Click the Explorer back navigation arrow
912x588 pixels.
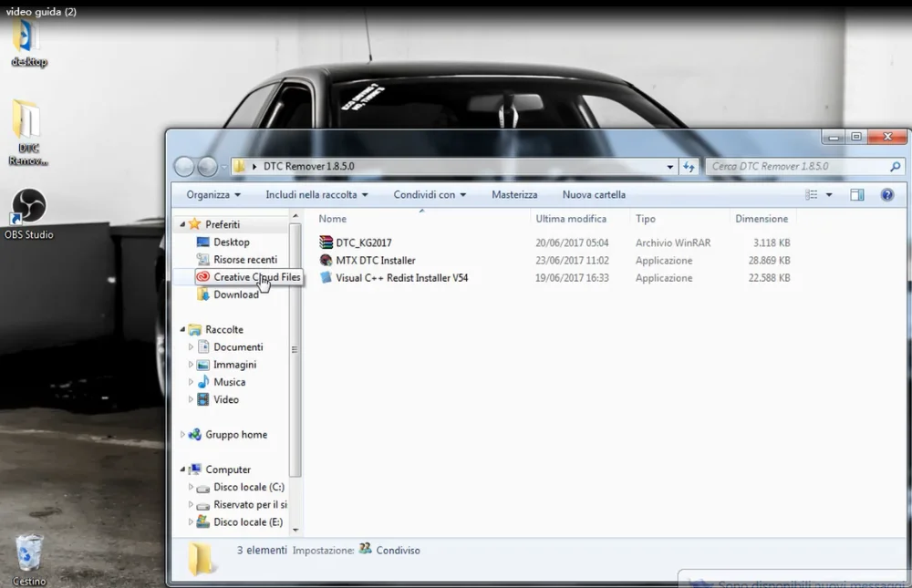(184, 166)
